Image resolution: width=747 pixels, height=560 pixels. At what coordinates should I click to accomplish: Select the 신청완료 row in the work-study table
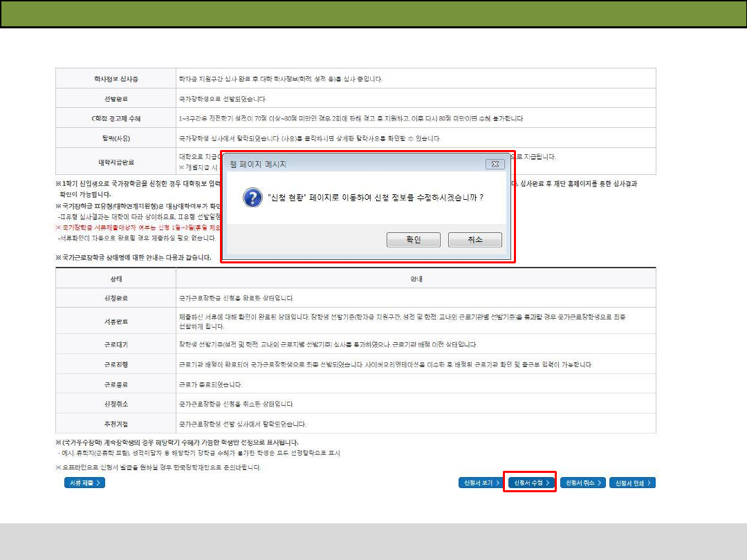(116, 298)
